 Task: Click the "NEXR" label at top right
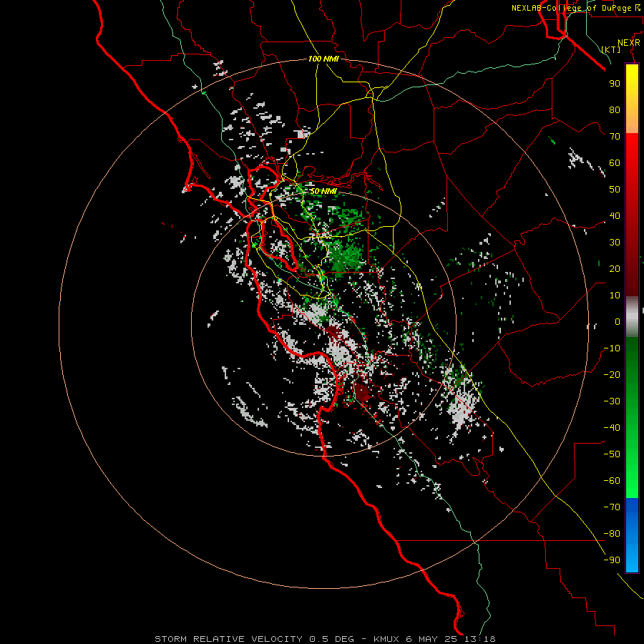point(629,43)
